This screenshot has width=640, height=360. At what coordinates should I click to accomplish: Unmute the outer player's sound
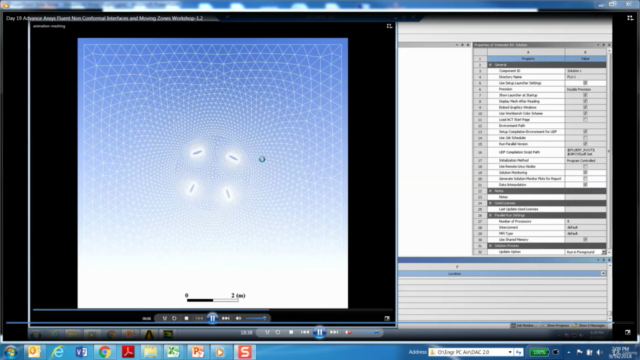click(x=348, y=333)
